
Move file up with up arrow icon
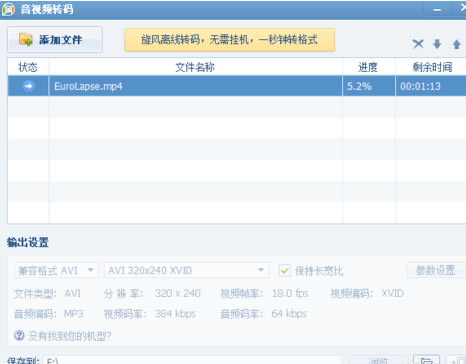[457, 44]
